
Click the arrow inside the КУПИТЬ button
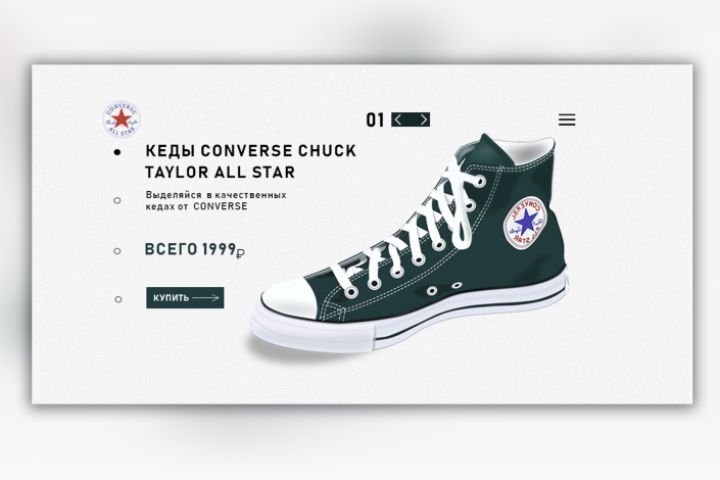206,298
